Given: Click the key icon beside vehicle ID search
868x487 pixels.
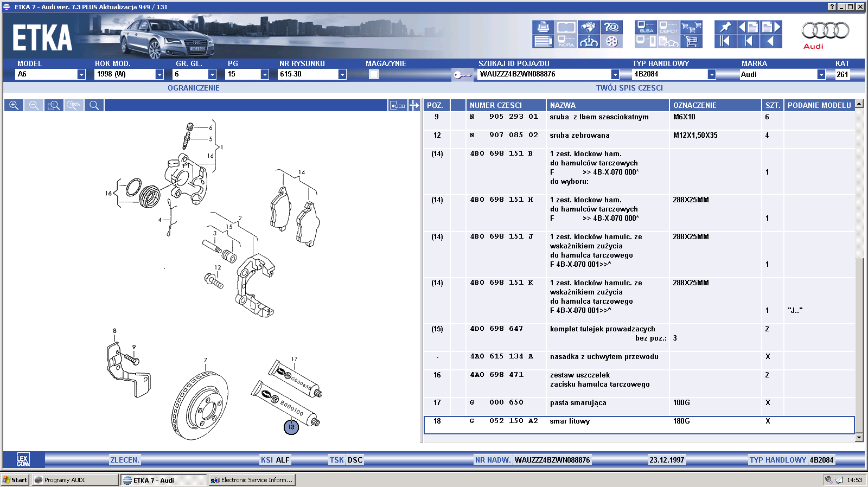Looking at the screenshot, I should 462,75.
